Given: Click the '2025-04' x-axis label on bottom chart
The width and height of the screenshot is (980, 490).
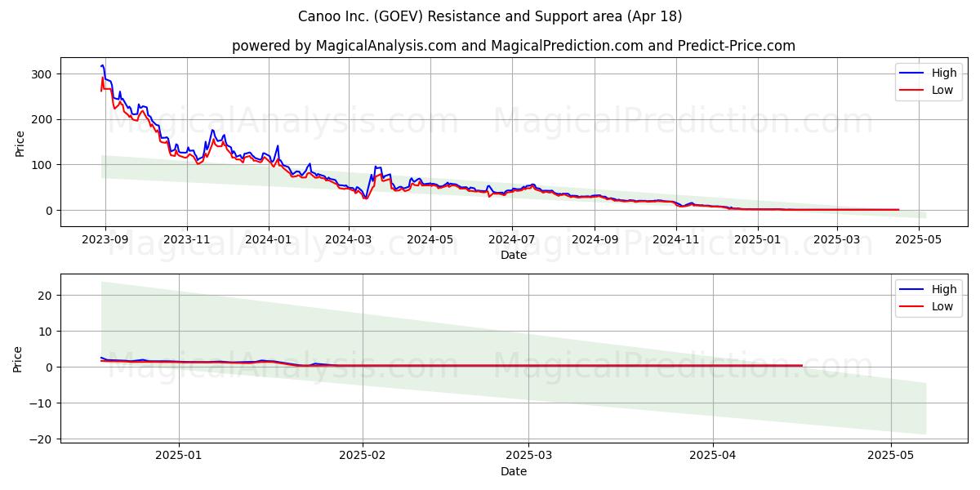Looking at the screenshot, I should [x=713, y=456].
